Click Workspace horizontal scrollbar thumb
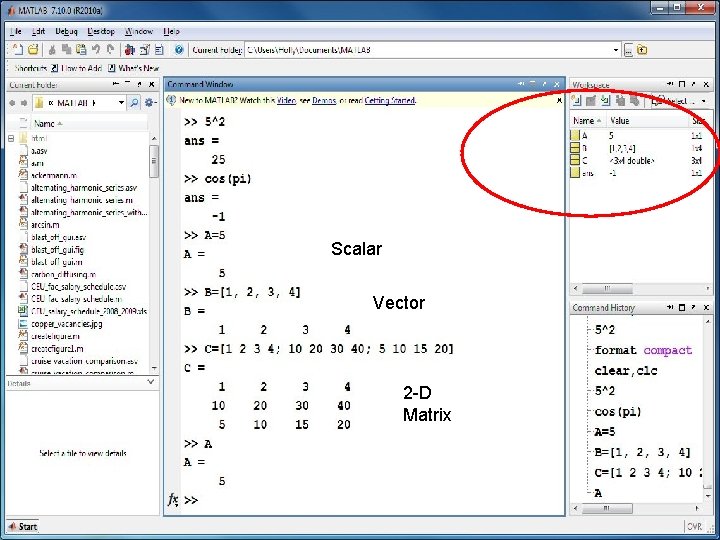This screenshot has width=720, height=540. (607, 288)
